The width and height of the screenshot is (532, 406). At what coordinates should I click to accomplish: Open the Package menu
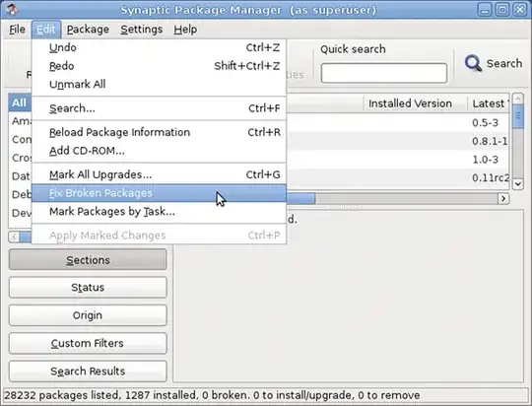88,30
